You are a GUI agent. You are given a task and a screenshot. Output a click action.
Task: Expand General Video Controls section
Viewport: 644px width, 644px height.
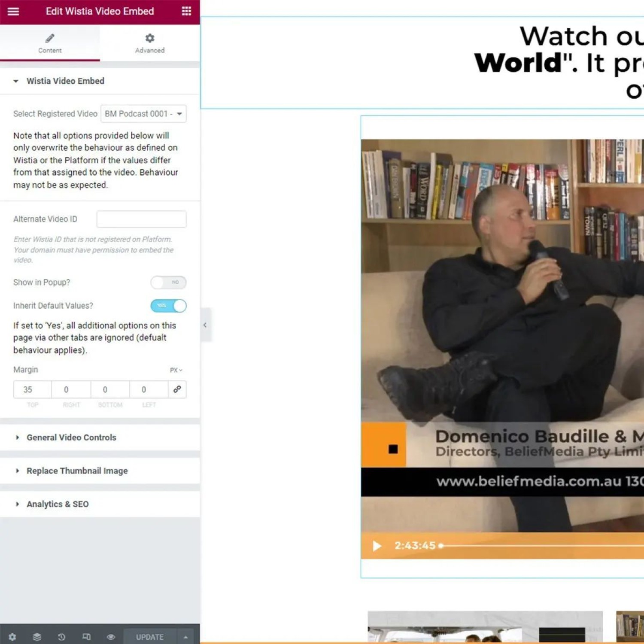tap(71, 437)
